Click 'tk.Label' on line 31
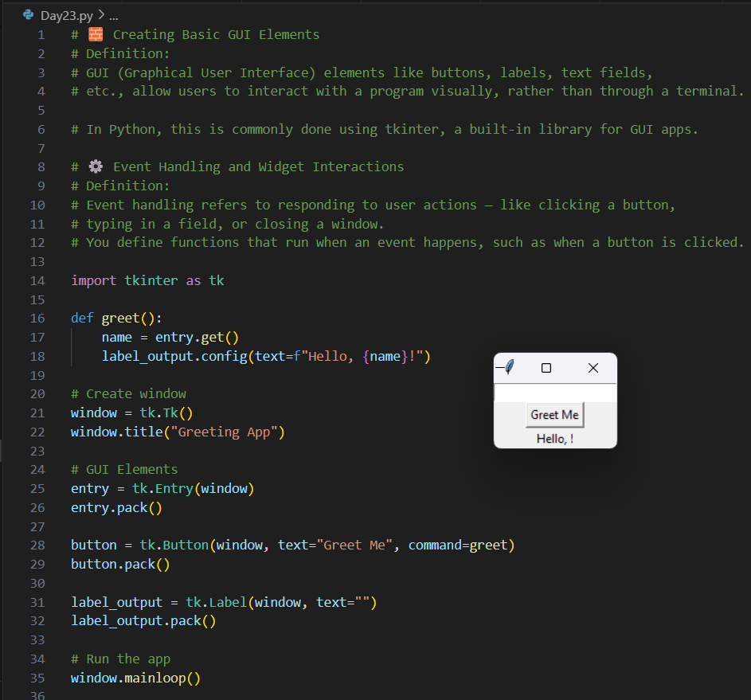This screenshot has height=700, width=751. pyautogui.click(x=217, y=602)
